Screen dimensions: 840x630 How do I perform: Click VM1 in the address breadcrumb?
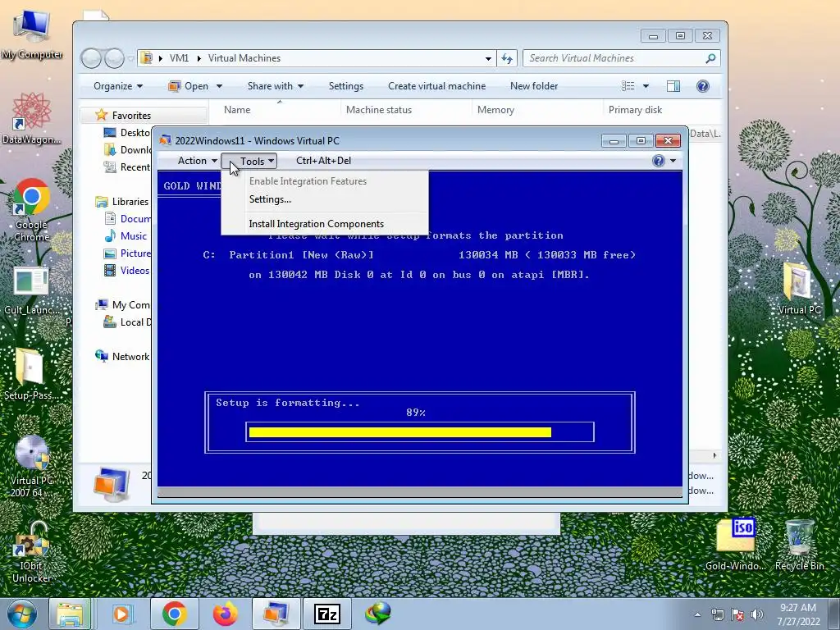(179, 58)
